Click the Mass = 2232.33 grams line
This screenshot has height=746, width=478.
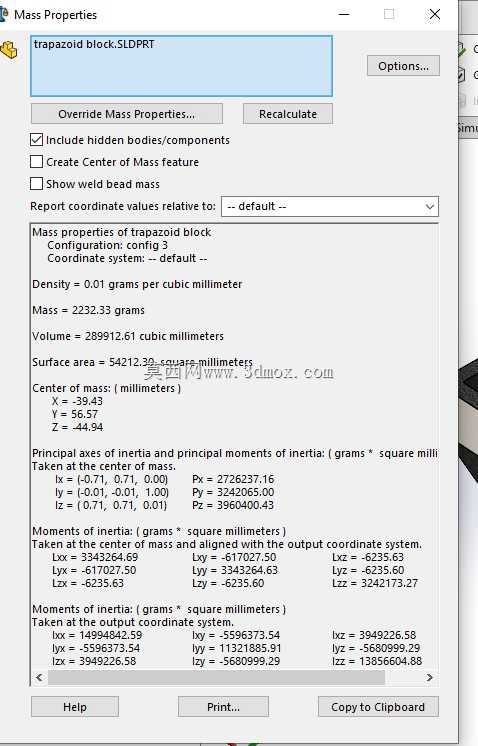pyautogui.click(x=88, y=310)
